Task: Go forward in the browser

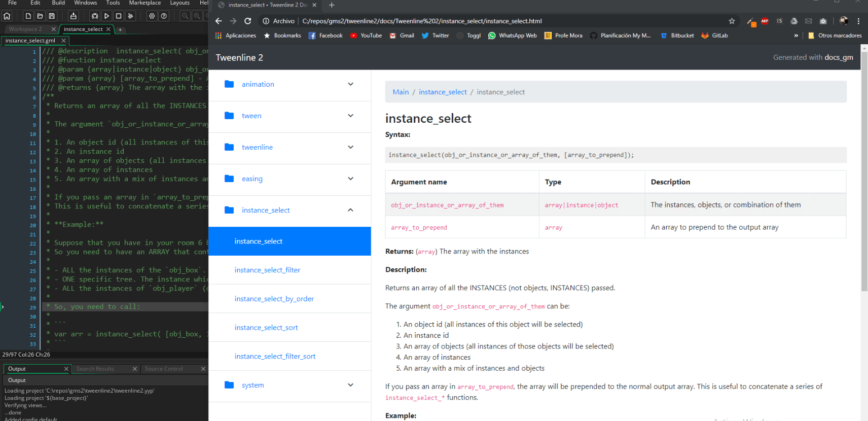Action: click(x=233, y=21)
